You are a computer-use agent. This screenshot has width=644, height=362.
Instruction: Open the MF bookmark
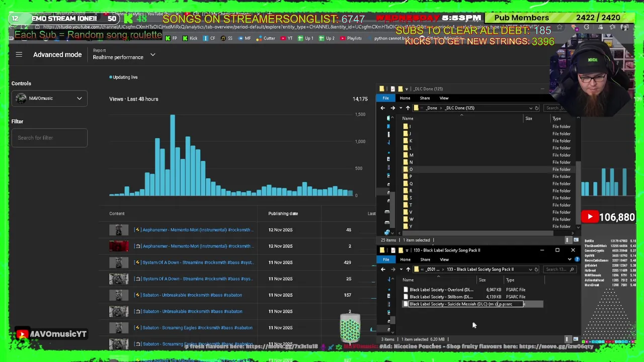244,38
